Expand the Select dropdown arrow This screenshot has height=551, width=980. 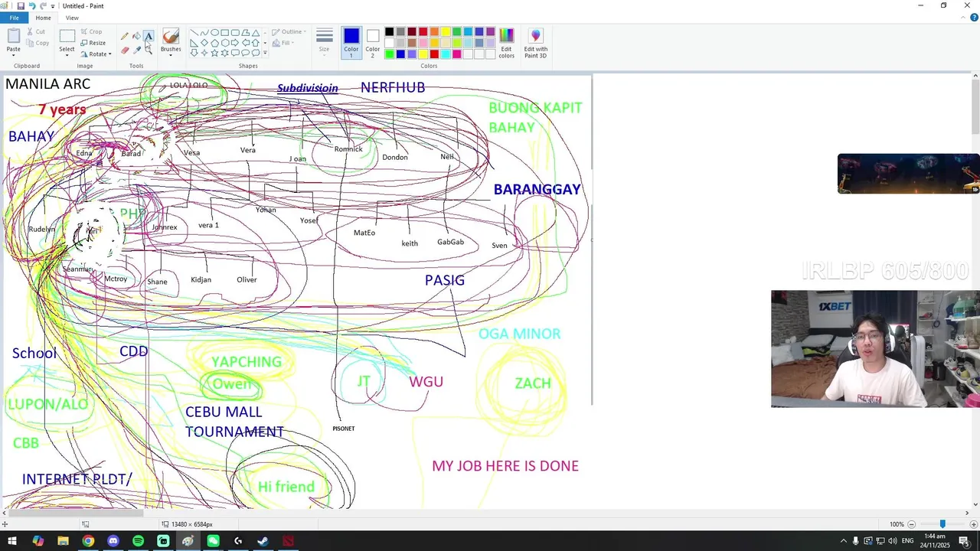click(x=67, y=54)
